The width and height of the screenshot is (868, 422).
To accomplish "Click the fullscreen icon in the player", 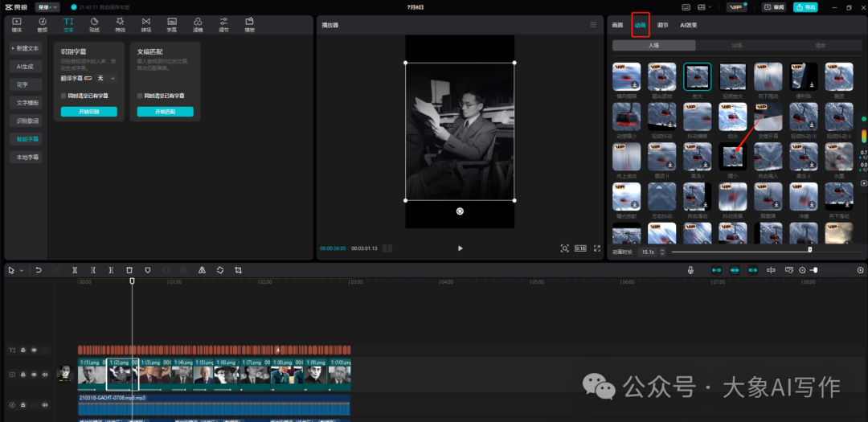I will tap(596, 248).
